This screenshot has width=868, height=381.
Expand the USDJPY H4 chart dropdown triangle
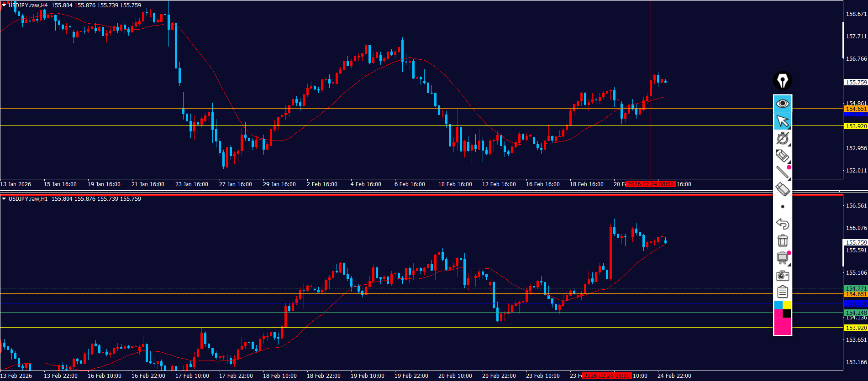point(4,5)
